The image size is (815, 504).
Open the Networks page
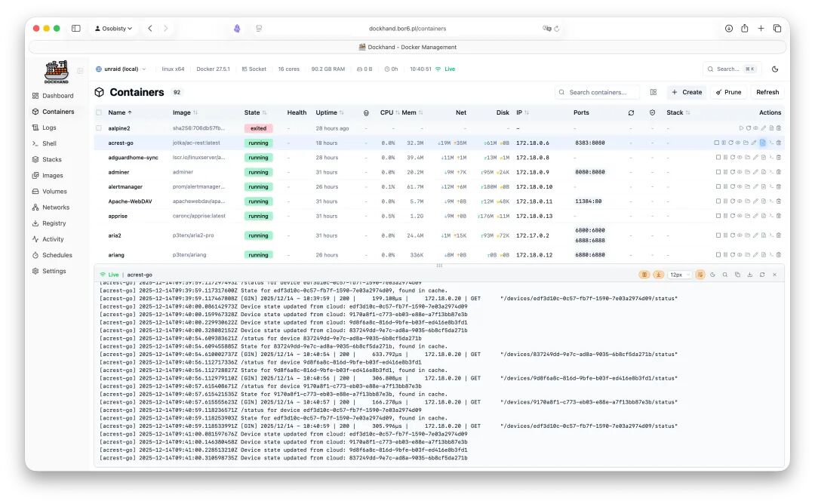[51, 207]
